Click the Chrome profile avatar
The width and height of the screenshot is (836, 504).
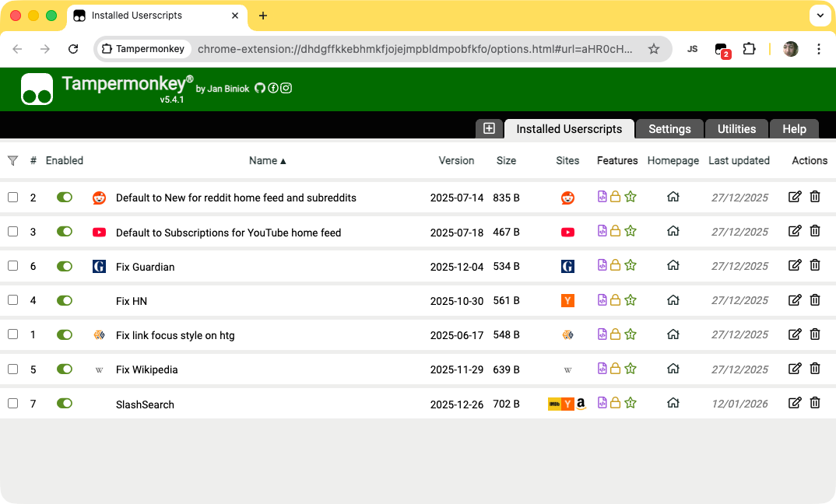click(x=790, y=49)
